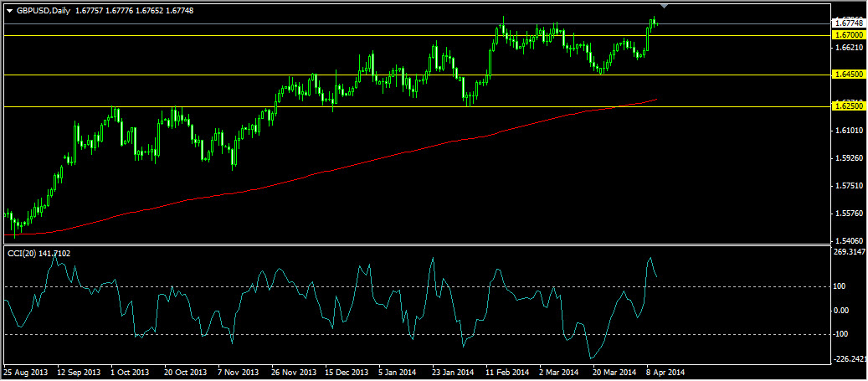
Task: Click the 2 Mar 2014 date label
Action: [x=560, y=372]
